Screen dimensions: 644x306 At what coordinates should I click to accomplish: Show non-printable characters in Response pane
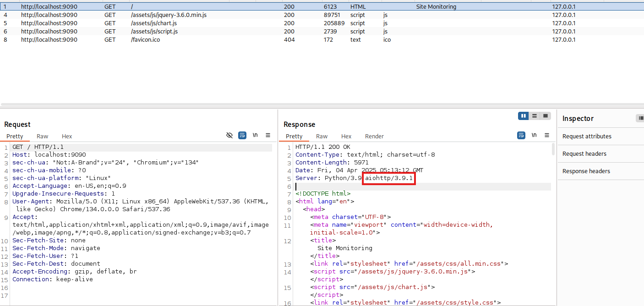534,136
